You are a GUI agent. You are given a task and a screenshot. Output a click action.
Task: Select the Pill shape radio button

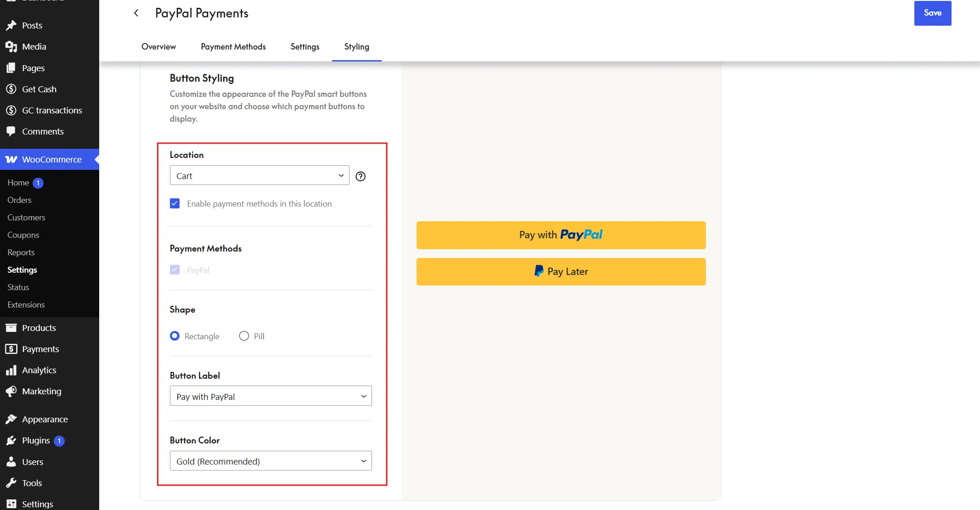pyautogui.click(x=244, y=336)
